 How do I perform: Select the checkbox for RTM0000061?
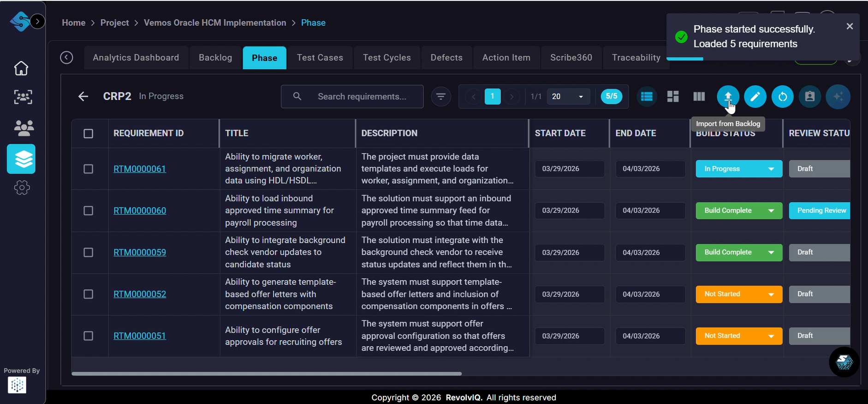tap(88, 169)
